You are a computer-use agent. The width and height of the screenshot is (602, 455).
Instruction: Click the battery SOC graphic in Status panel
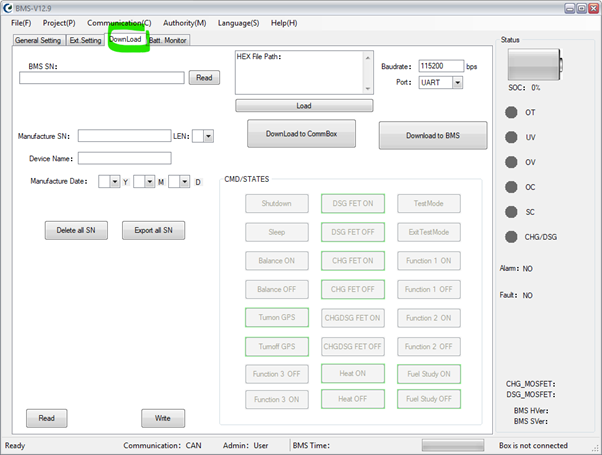coord(535,64)
